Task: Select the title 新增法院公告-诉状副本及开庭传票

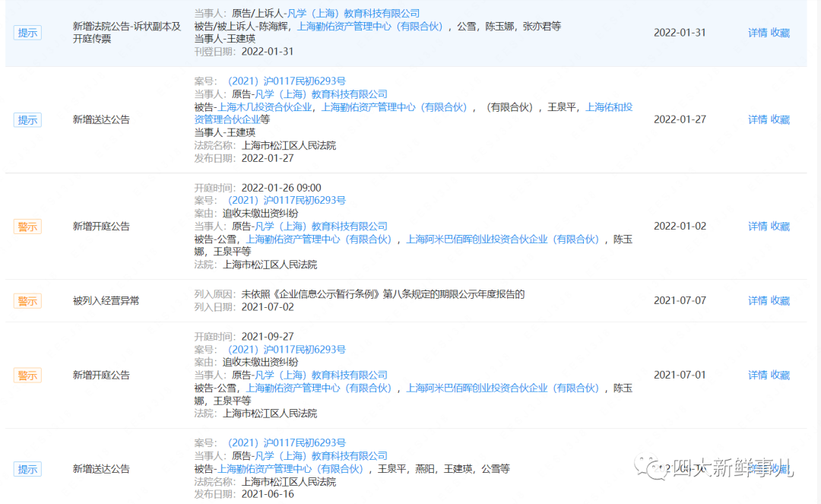Action: coord(127,33)
